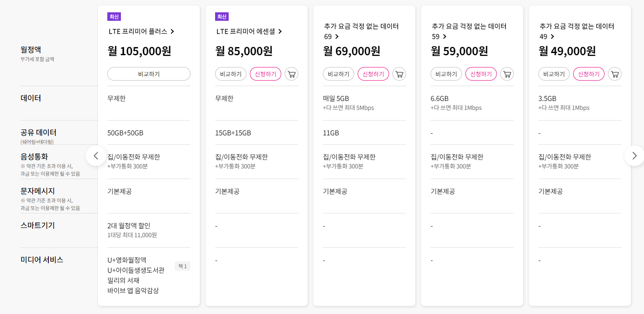Go to the next plans with the right arrow

coord(634,156)
